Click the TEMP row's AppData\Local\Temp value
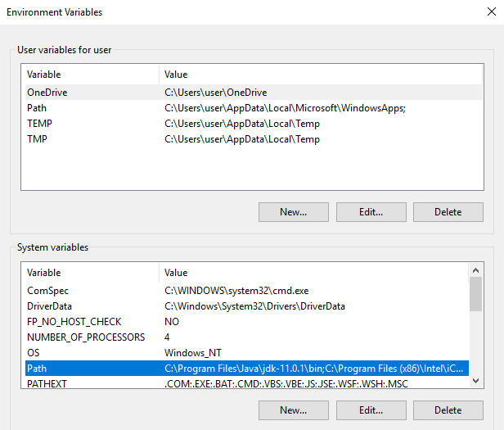The width and height of the screenshot is (504, 430). click(x=242, y=124)
